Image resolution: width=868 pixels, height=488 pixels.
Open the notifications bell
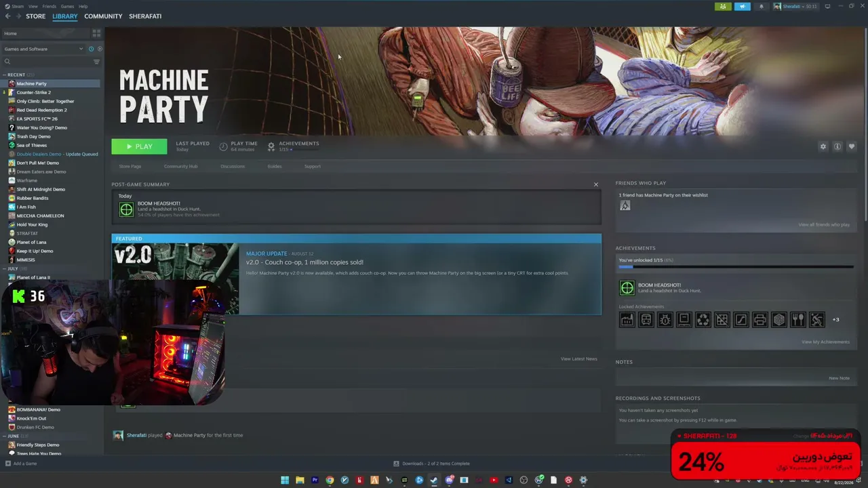pyautogui.click(x=761, y=7)
